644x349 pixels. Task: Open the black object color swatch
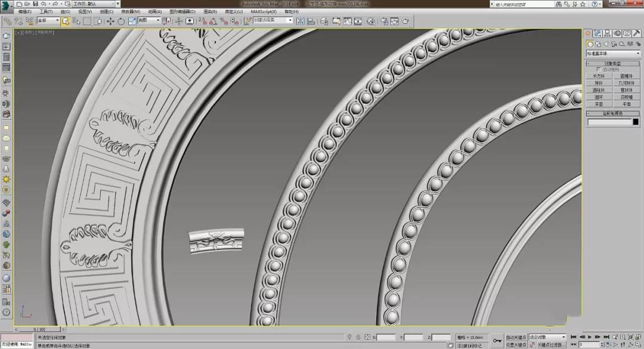tap(636, 122)
